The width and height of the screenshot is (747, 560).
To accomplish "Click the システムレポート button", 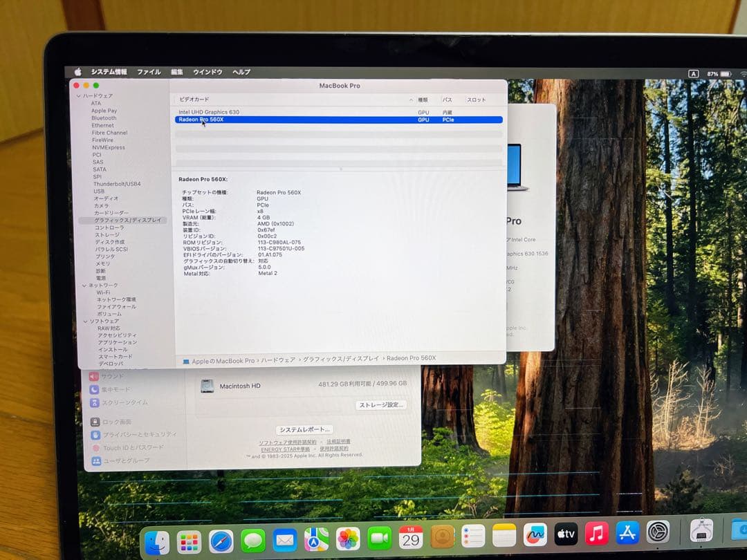I will (x=304, y=429).
